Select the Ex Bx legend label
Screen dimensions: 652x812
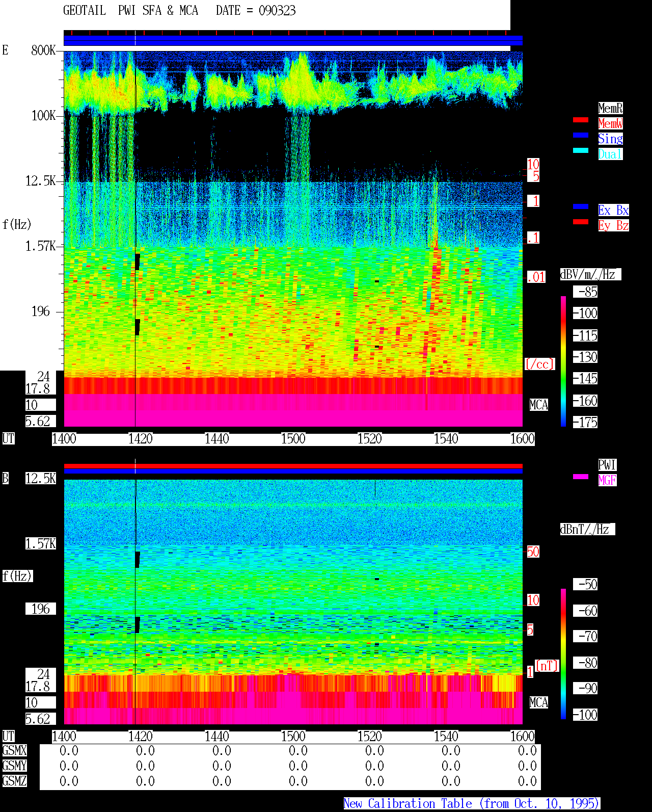click(x=613, y=210)
